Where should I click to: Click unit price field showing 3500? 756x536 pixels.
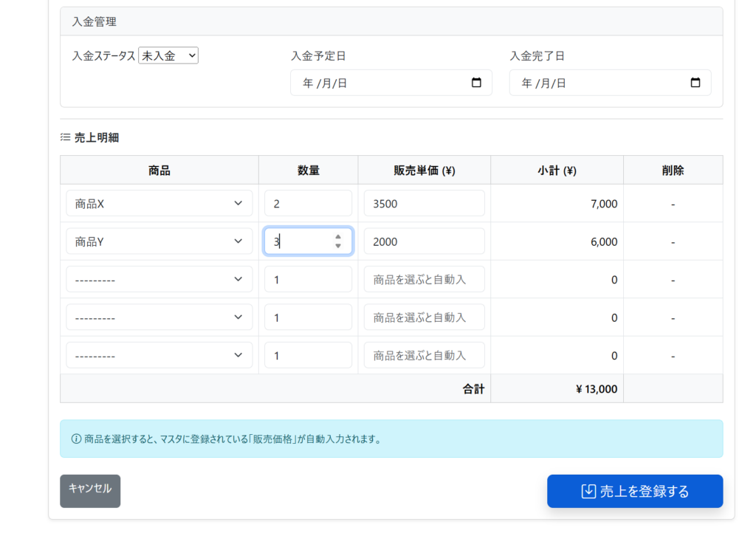coord(424,203)
